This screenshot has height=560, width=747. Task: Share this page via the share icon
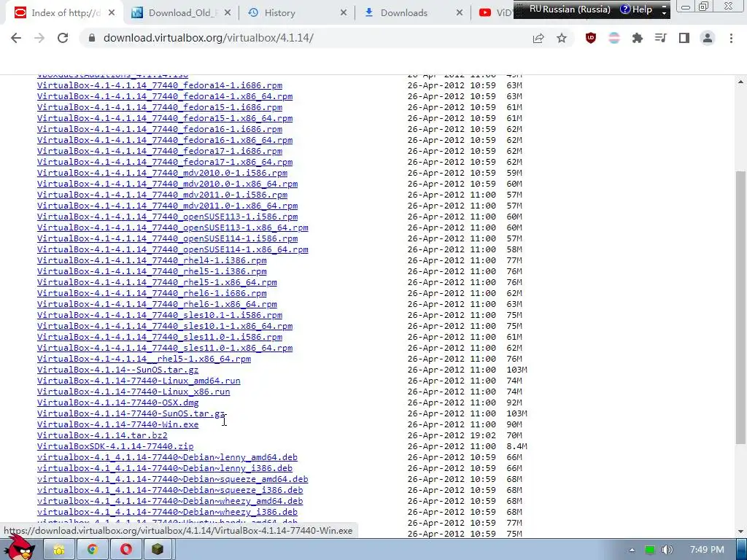coord(538,38)
